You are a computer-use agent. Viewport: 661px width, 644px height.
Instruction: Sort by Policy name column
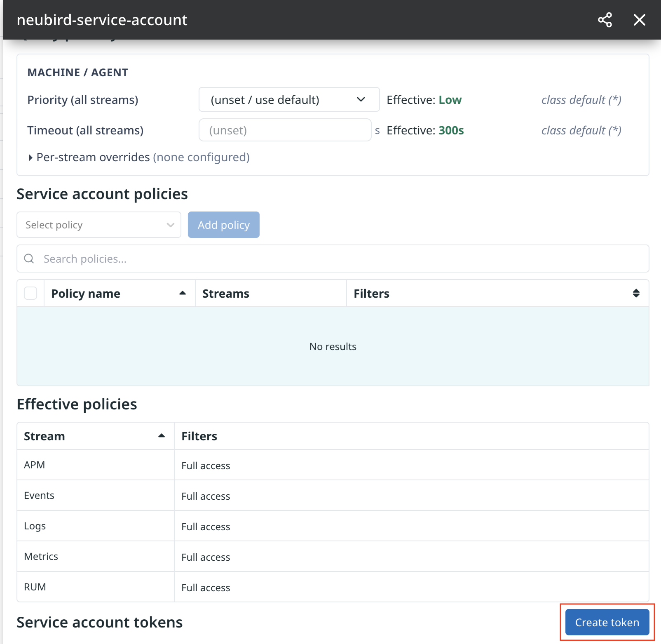(120, 293)
